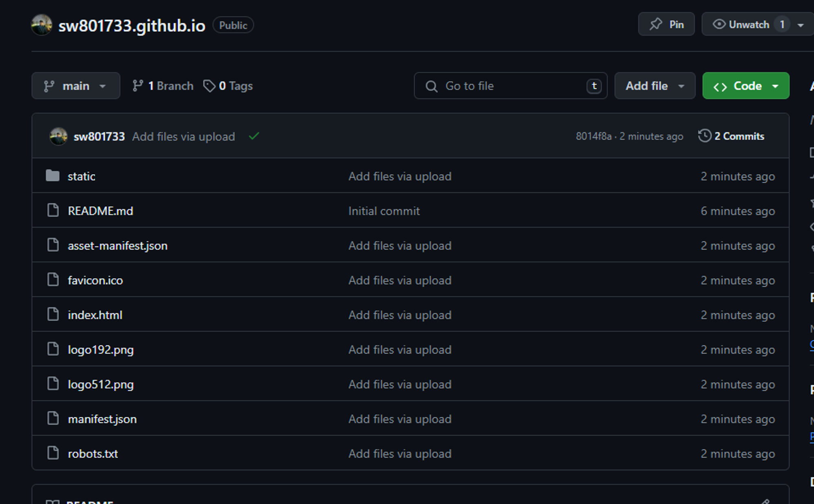Expand the Add file dropdown
The image size is (814, 504).
(x=654, y=86)
